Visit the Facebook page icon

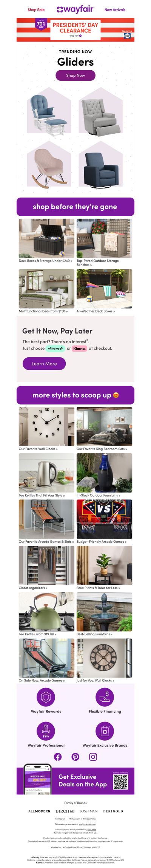[x=58, y=757]
